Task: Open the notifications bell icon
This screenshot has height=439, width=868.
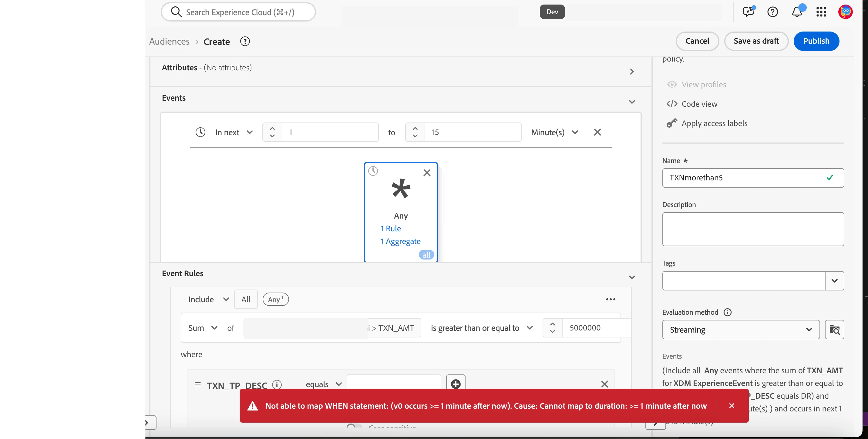Action: click(796, 12)
